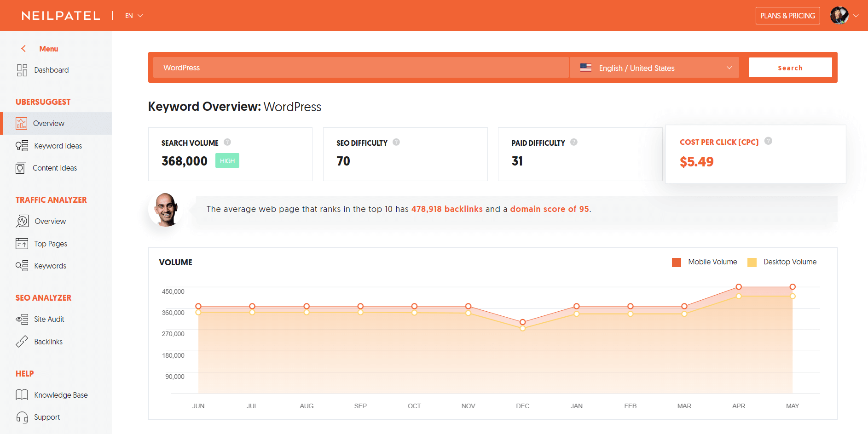The width and height of the screenshot is (868, 434).
Task: Click the JUN mobile volume data point
Action: (x=198, y=306)
